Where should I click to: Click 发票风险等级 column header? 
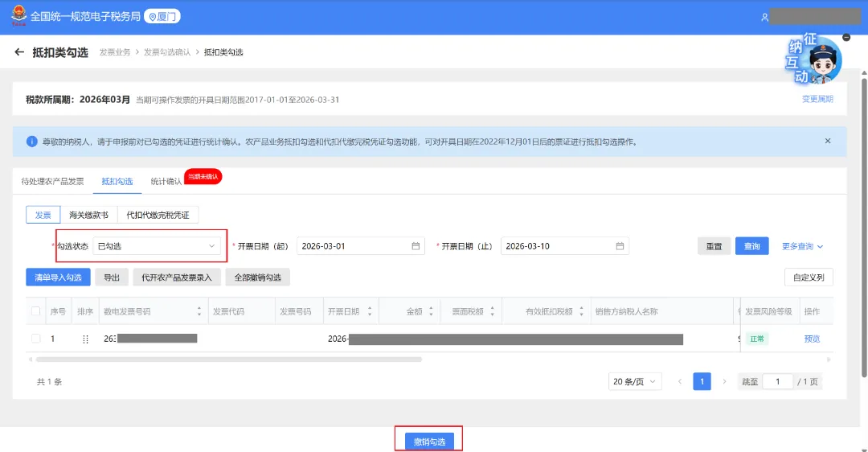point(768,311)
